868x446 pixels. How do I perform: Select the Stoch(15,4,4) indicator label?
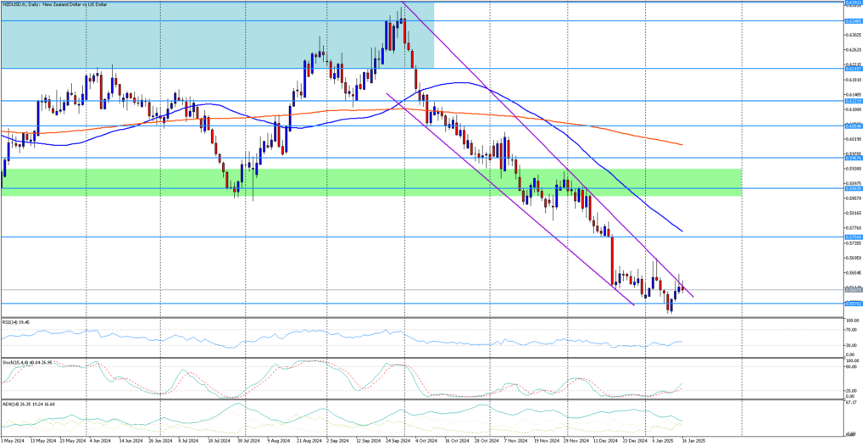tap(24, 362)
